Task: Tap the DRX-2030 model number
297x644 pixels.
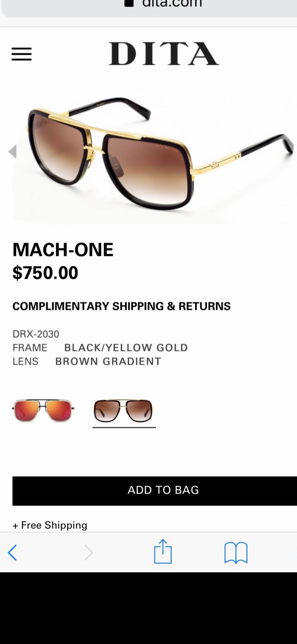Action: pos(36,334)
